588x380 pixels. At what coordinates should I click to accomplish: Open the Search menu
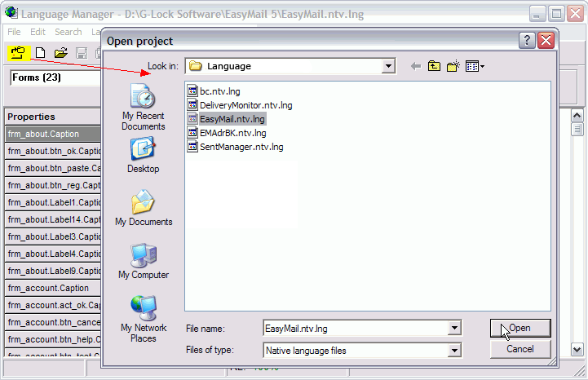69,32
